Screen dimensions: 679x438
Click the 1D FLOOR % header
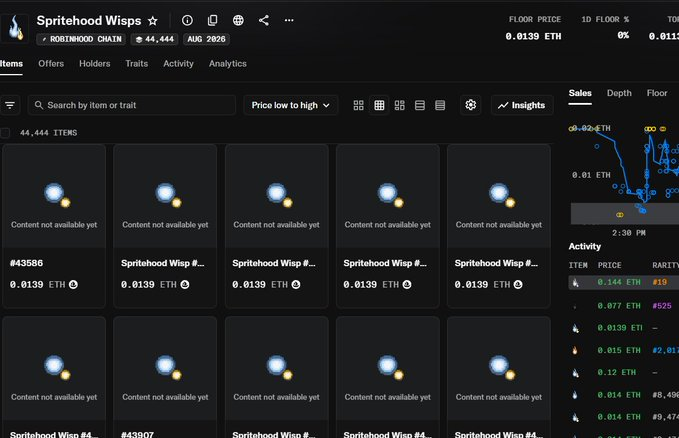pyautogui.click(x=605, y=19)
